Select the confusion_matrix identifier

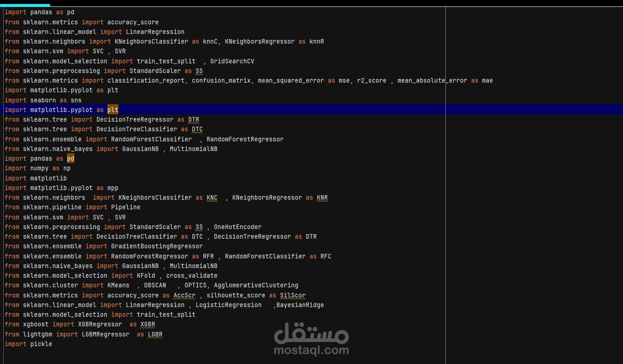point(221,80)
